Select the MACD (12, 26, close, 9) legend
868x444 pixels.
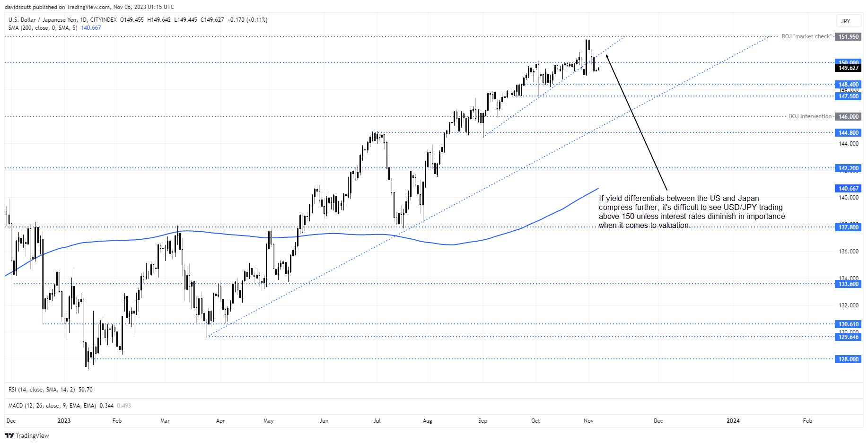(52, 406)
